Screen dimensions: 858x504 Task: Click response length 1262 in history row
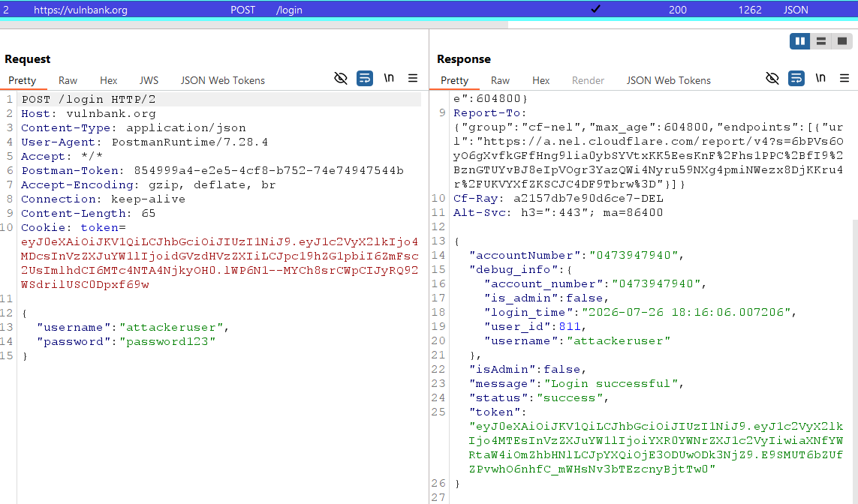point(750,10)
